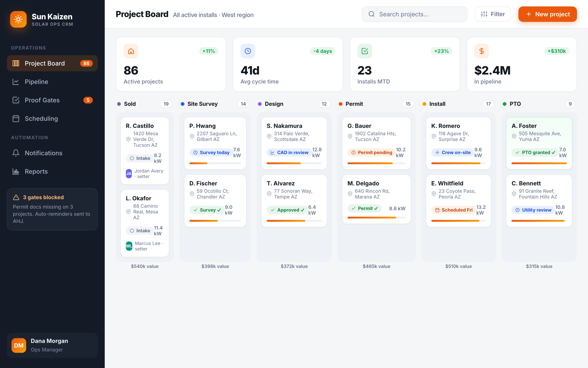The image size is (588, 368).
Task: Open Project Board in the sidebar
Action: [52, 63]
